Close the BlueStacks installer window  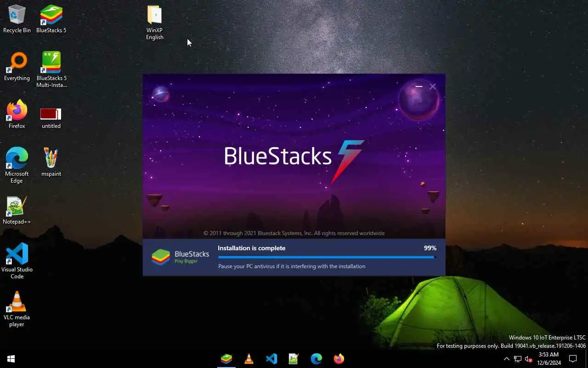432,86
